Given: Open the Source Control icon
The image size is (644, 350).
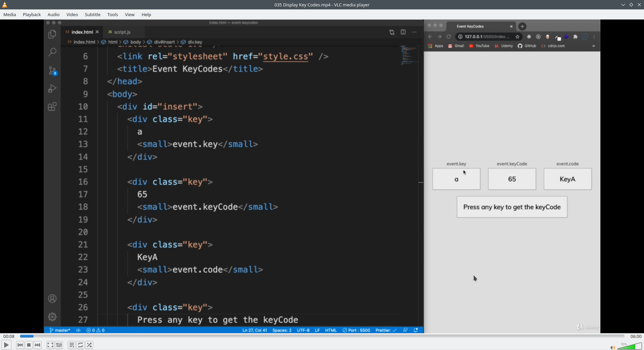Looking at the screenshot, I should (x=52, y=71).
